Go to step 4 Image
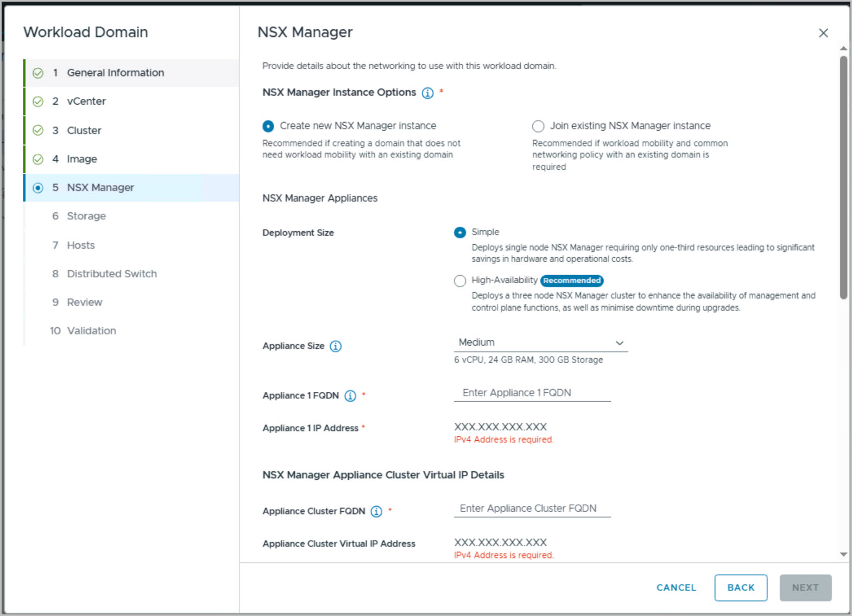Image resolution: width=852 pixels, height=616 pixels. 132,159
